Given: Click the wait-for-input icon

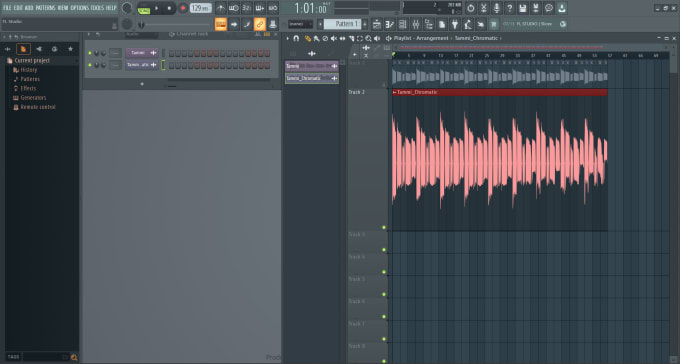Looking at the screenshot, I should [x=234, y=8].
